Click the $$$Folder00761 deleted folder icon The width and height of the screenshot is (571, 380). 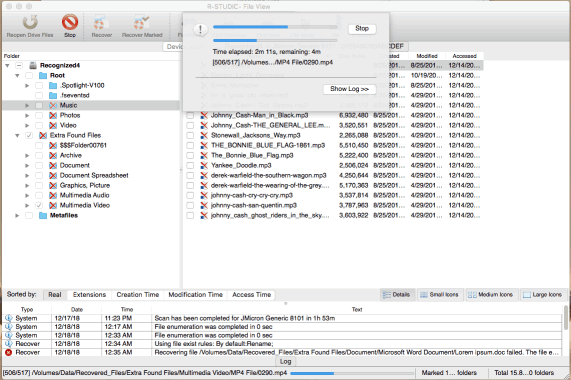click(53, 145)
